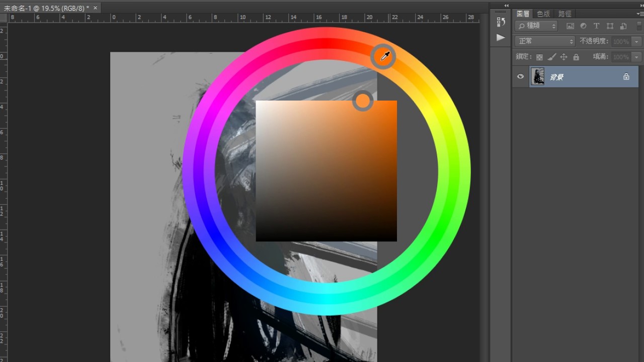Filter layers by smart object icon

point(623,26)
